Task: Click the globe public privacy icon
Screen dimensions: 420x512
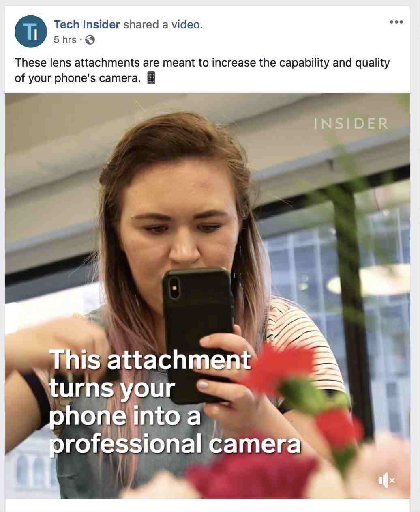Action: (90, 40)
